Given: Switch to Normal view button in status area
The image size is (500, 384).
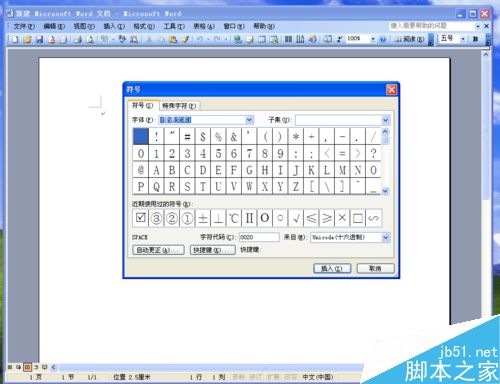Looking at the screenshot, I should pyautogui.click(x=10, y=367).
